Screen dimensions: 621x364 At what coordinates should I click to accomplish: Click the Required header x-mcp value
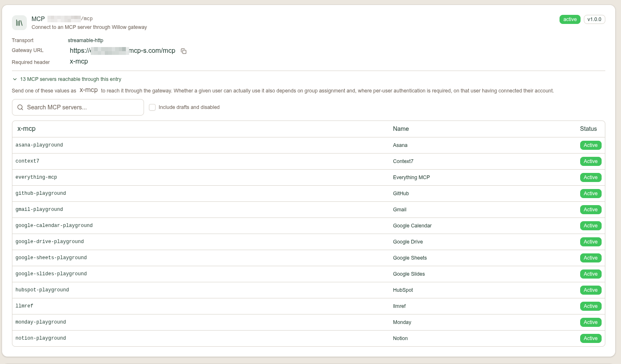pos(79,61)
